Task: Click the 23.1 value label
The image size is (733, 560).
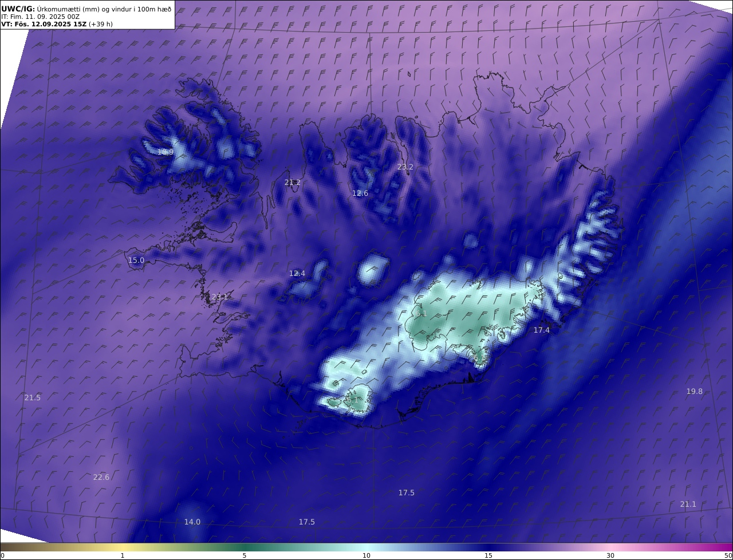Action: tap(220, 297)
